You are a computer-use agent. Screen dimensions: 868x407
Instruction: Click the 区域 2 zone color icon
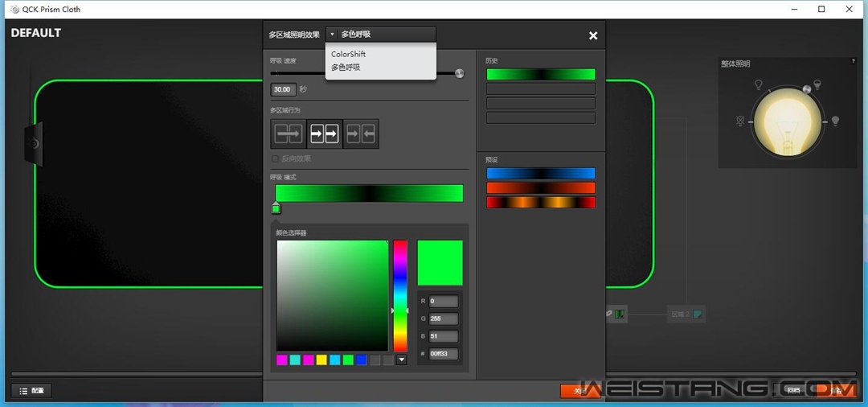pos(698,314)
